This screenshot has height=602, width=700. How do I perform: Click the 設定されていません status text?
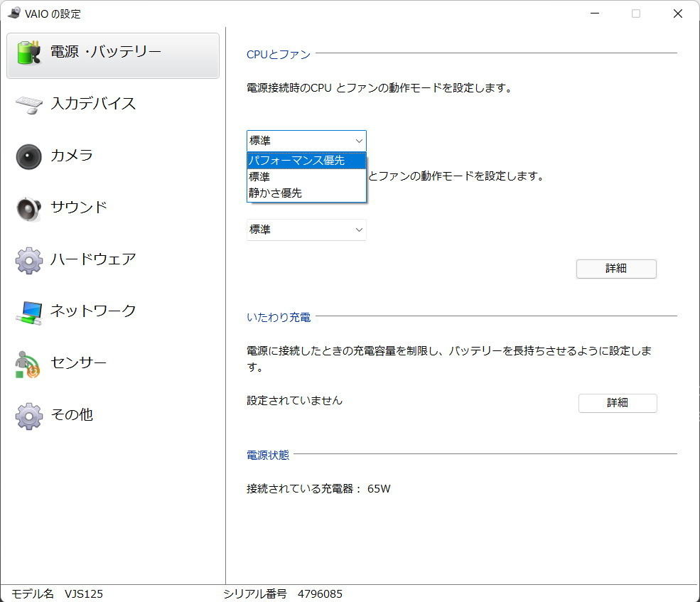295,401
